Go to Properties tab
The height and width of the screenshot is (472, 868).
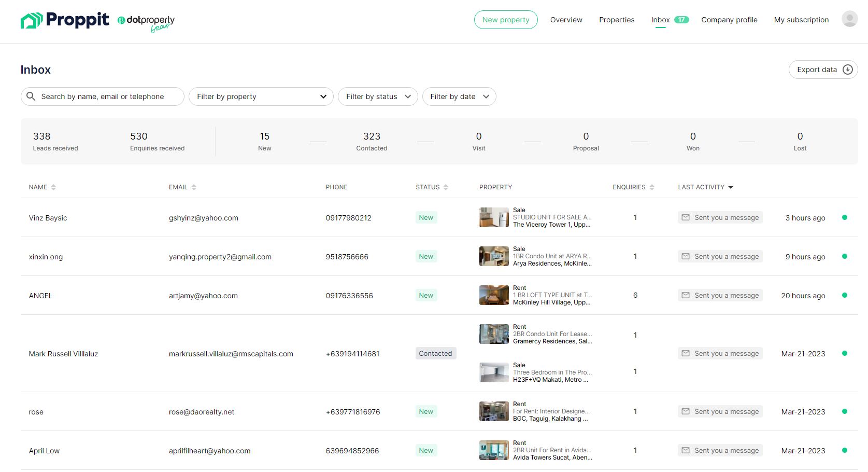[617, 20]
